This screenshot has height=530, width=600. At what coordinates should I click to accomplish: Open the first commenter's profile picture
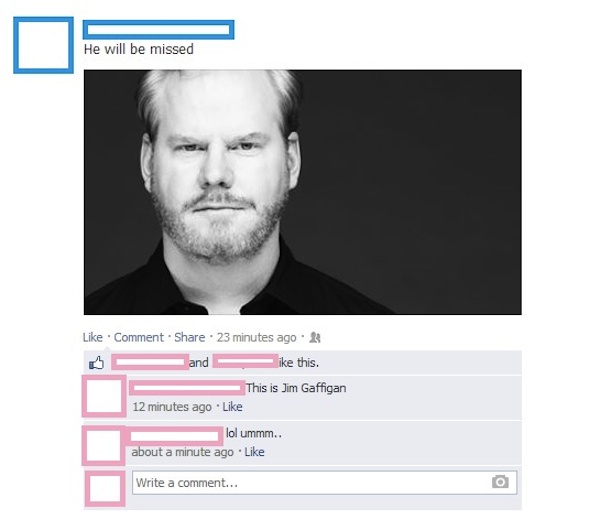tap(104, 396)
